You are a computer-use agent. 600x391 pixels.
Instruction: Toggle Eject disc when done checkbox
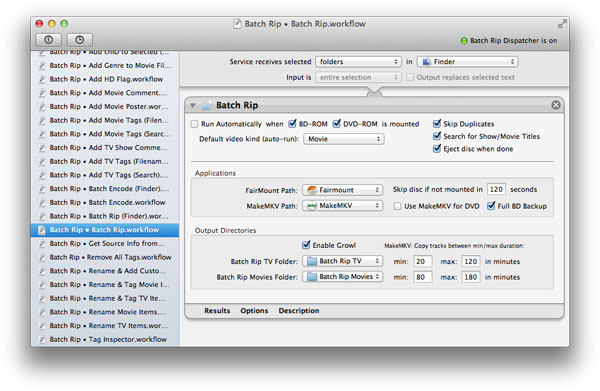(x=437, y=148)
